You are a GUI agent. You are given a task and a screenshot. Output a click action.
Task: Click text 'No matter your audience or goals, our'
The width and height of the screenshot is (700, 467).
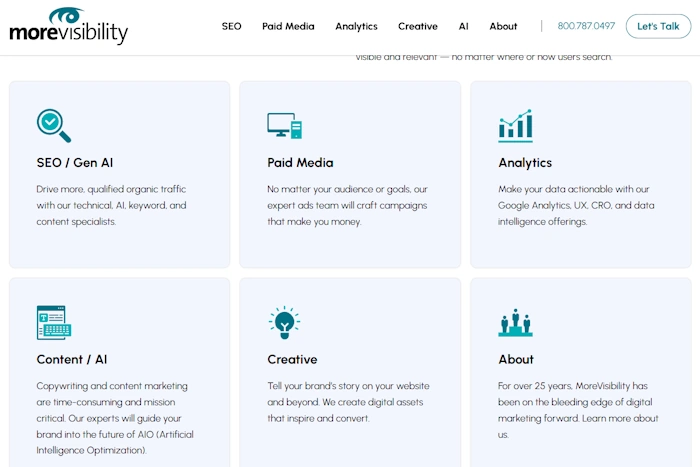click(347, 189)
